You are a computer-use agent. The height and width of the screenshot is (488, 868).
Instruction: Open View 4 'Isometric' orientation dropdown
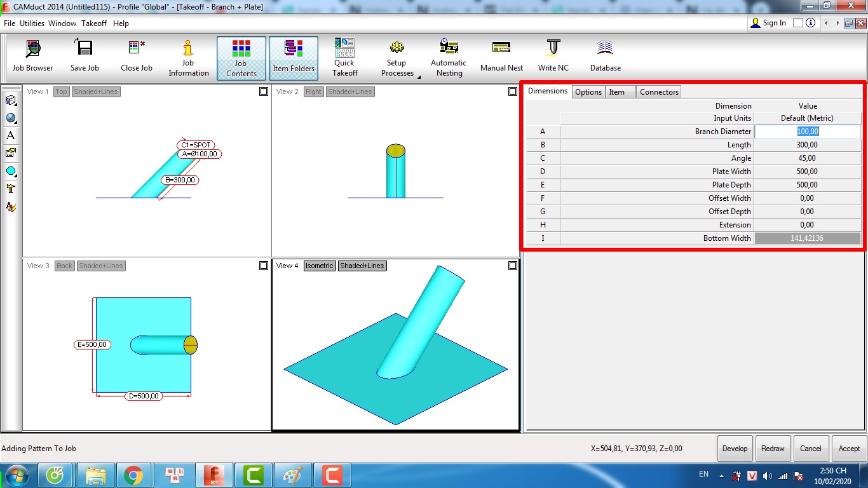[x=319, y=266]
